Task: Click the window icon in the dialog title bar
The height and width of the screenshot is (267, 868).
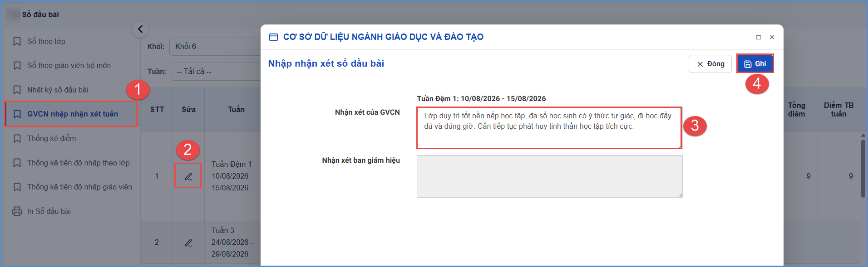Action: click(x=273, y=37)
